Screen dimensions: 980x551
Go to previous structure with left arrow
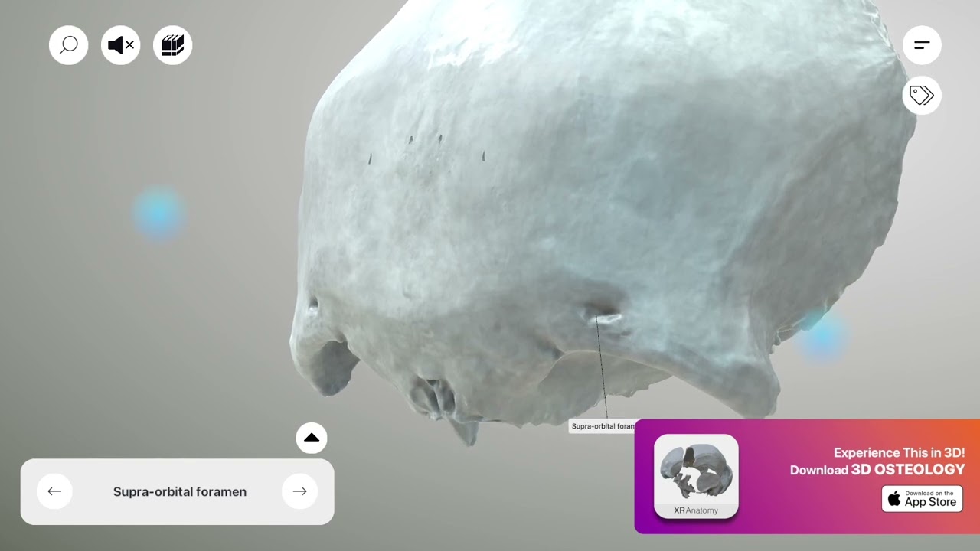click(54, 491)
